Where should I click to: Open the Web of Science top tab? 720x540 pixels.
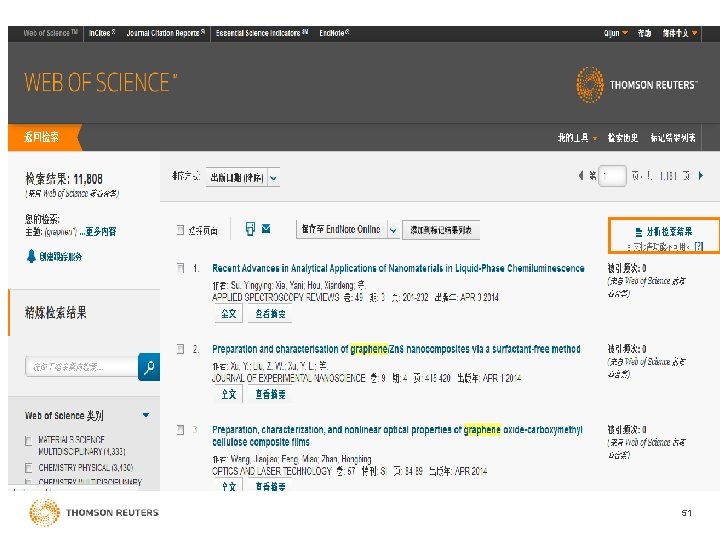(x=51, y=33)
